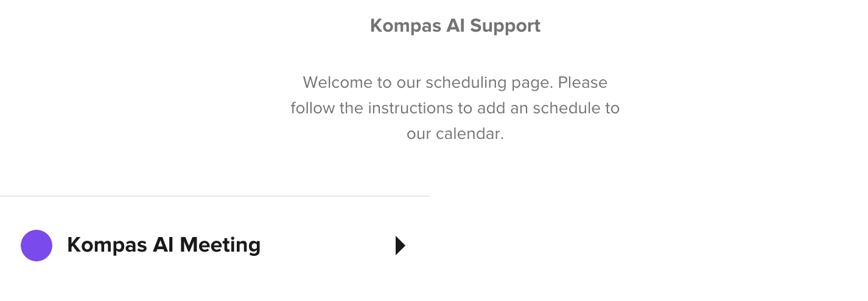The width and height of the screenshot is (868, 301).
Task: Click the word "Please" in the welcome text
Action: (583, 82)
